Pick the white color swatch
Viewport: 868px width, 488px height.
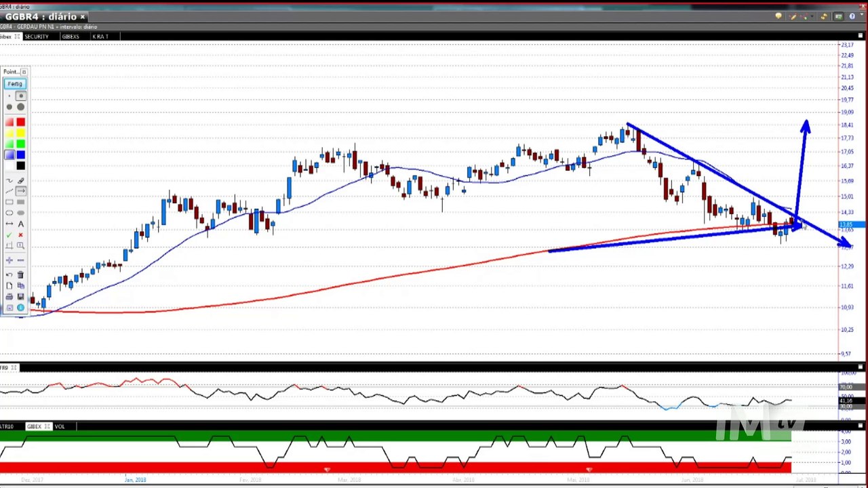9,165
